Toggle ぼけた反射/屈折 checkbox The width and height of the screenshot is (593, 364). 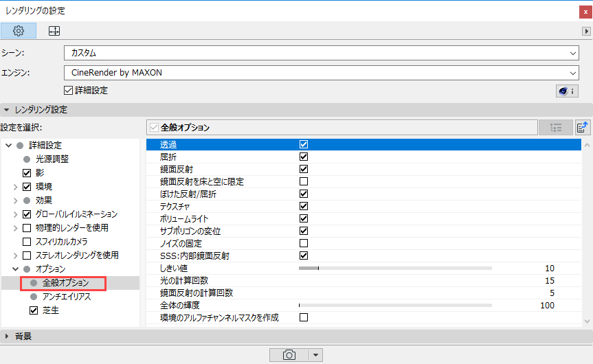click(x=303, y=194)
